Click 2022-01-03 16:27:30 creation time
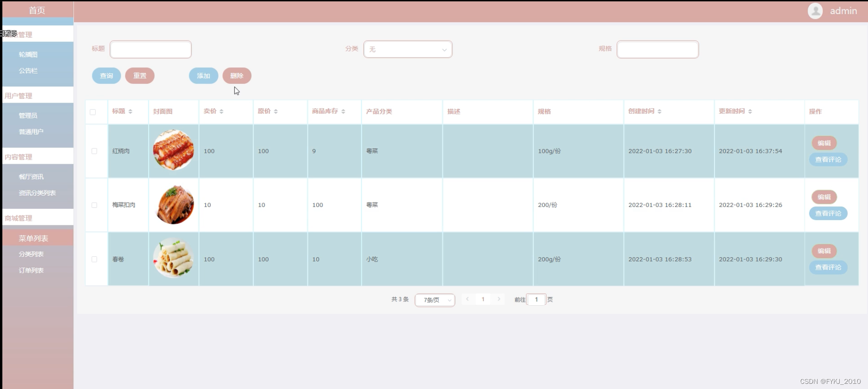 pos(660,151)
